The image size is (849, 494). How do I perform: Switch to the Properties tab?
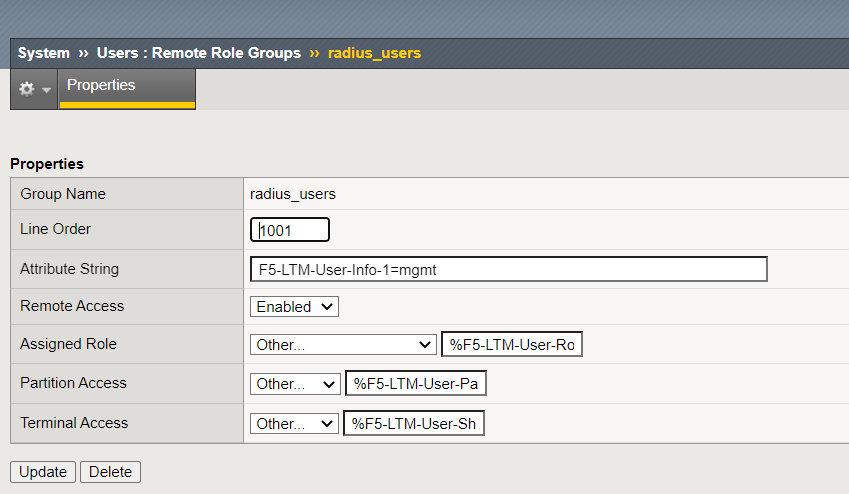click(101, 86)
